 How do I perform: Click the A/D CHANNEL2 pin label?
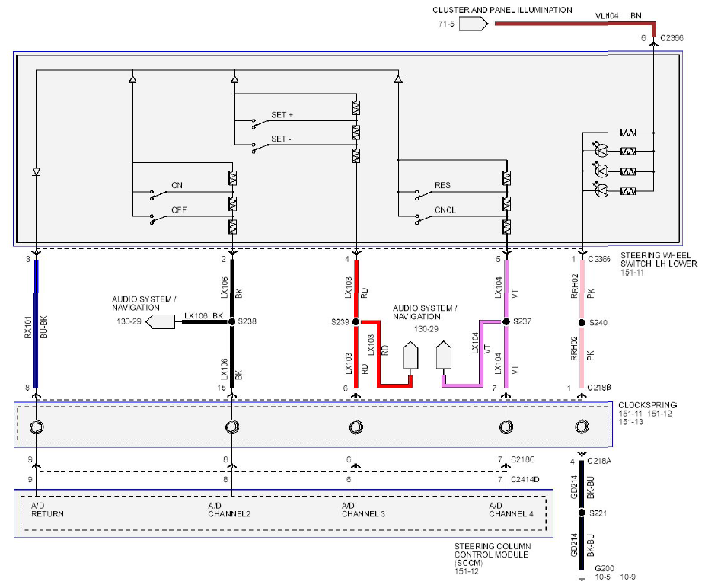tap(229, 510)
